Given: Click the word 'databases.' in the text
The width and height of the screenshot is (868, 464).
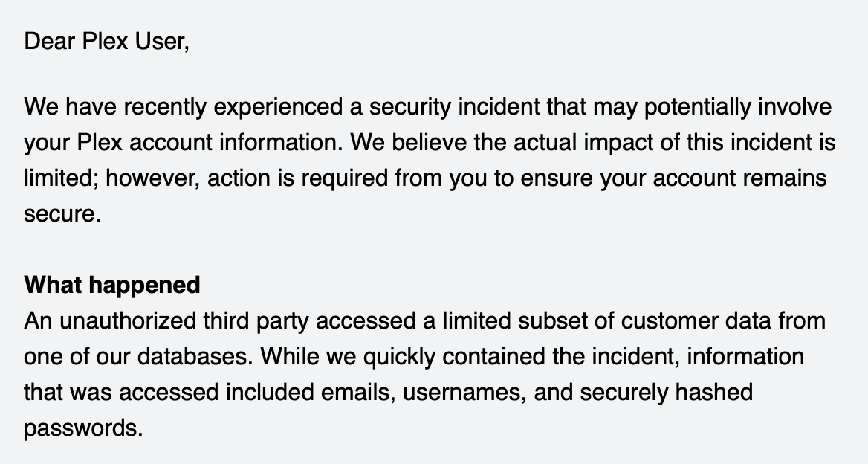Looking at the screenshot, I should tap(195, 357).
